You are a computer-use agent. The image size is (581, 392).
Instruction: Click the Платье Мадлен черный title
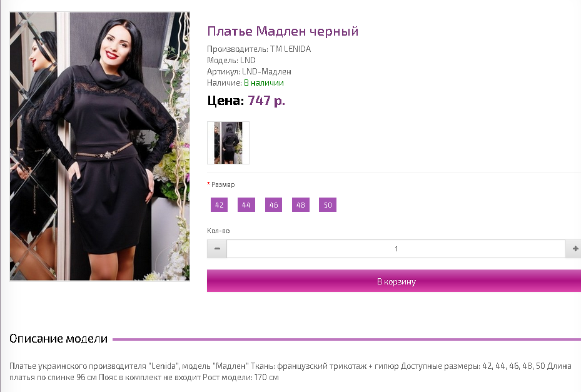[x=283, y=31]
